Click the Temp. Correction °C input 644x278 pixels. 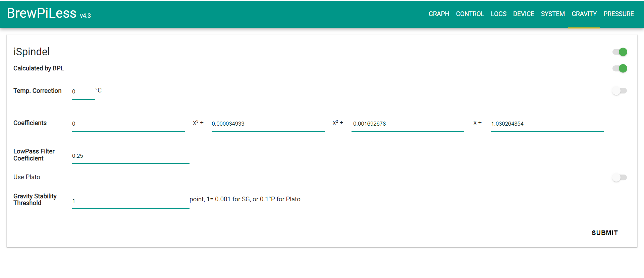coord(84,92)
